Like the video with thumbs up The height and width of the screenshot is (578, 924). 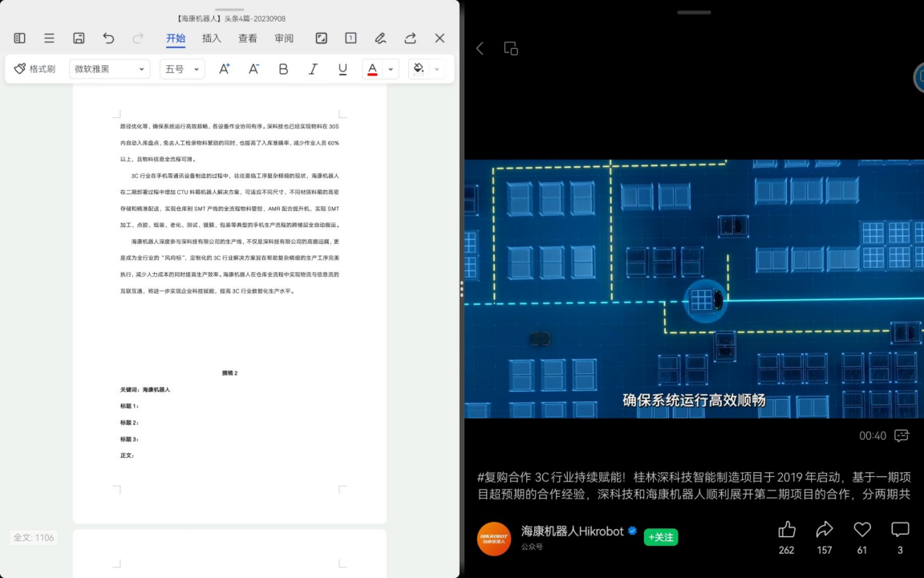point(787,530)
